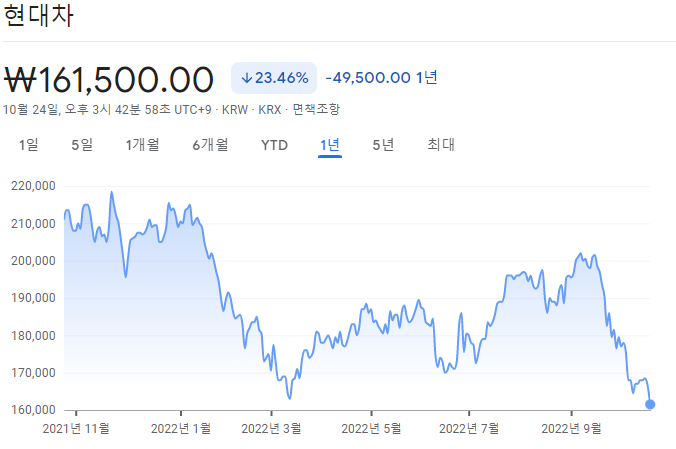This screenshot has width=676, height=449.
Task: Click the ₩161,500.00 current price
Action: pyautogui.click(x=109, y=79)
